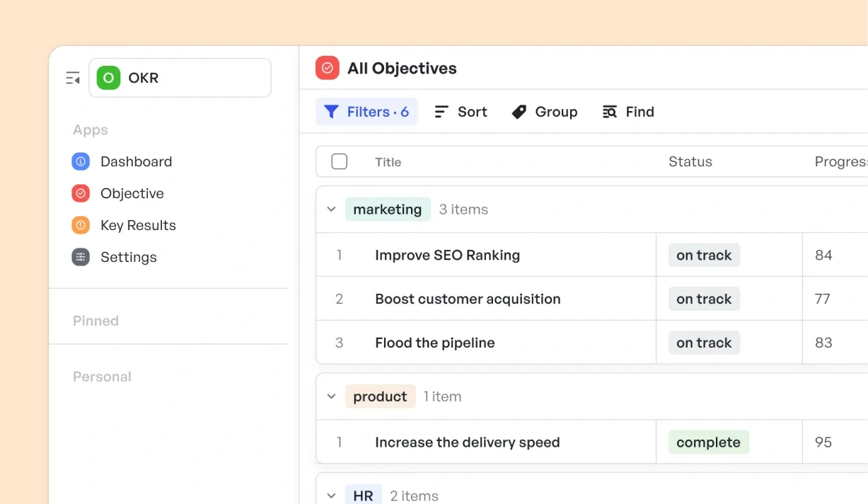This screenshot has height=504, width=868.
Task: Click the orange Key Results icon
Action: 81,225
